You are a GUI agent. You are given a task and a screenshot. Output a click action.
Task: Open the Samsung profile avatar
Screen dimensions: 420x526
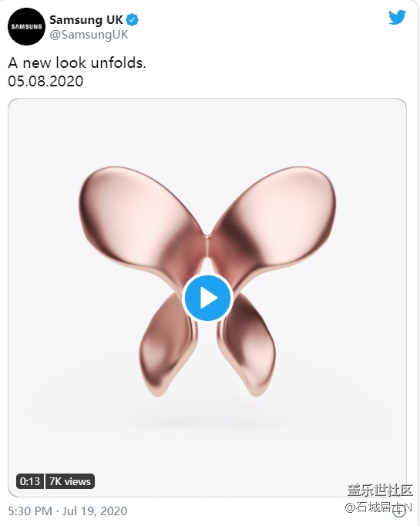click(26, 27)
